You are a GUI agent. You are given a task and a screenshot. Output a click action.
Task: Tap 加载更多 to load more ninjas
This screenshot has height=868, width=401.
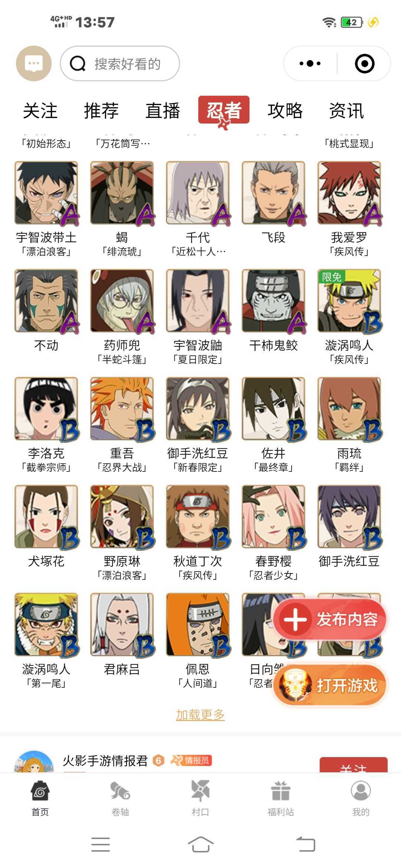pos(200,714)
